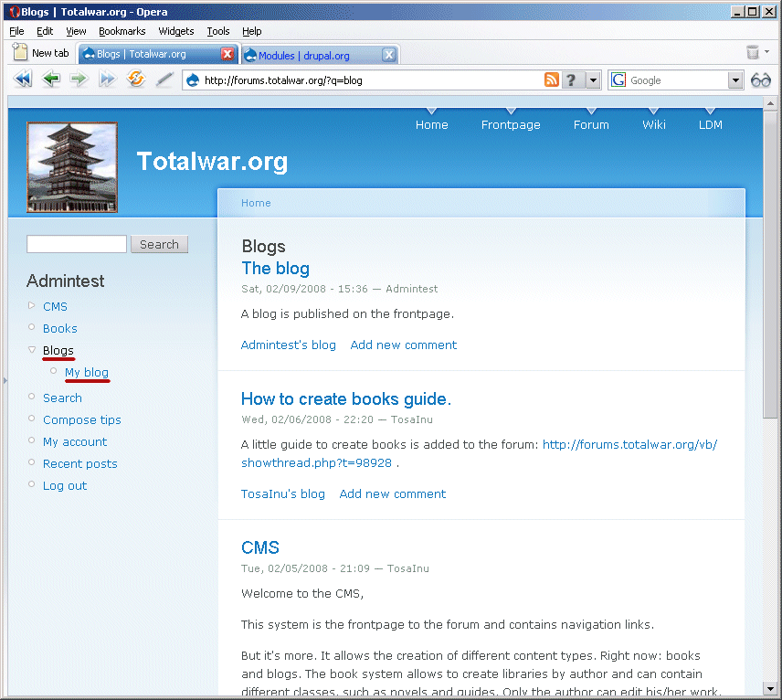Open the Totalwar.org site title link
This screenshot has height=700, width=782.
tap(213, 162)
